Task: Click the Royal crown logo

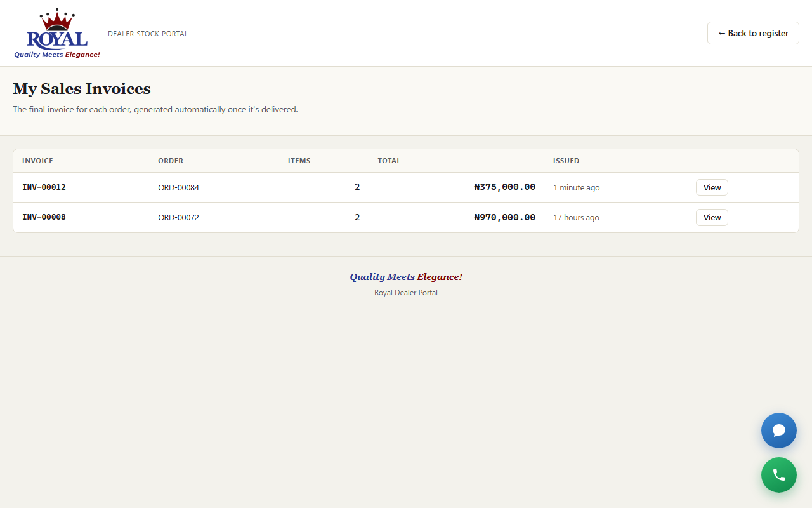Action: 57,34
